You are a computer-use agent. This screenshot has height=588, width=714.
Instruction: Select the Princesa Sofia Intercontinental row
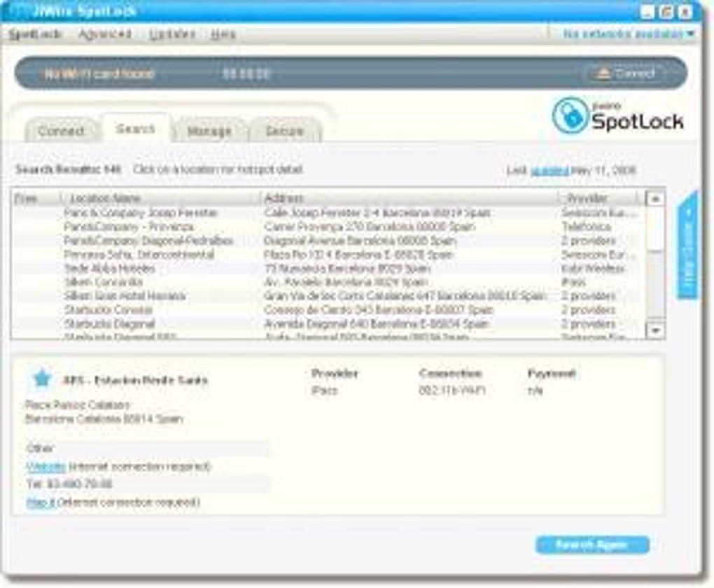(x=328, y=254)
